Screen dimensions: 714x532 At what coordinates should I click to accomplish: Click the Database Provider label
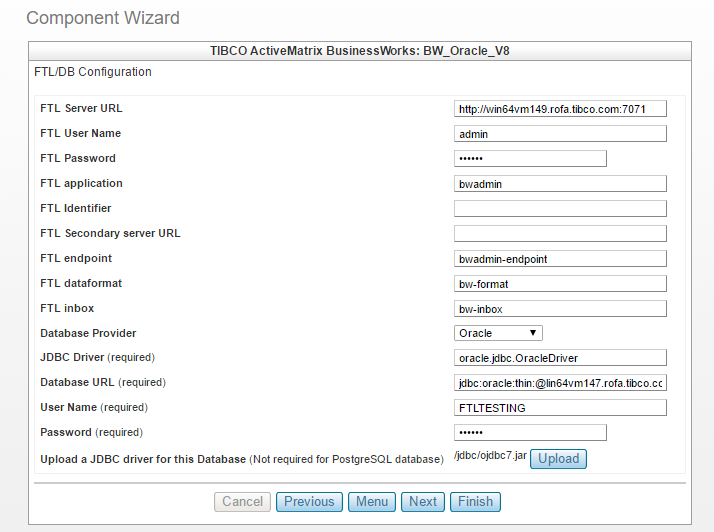pyautogui.click(x=88, y=333)
